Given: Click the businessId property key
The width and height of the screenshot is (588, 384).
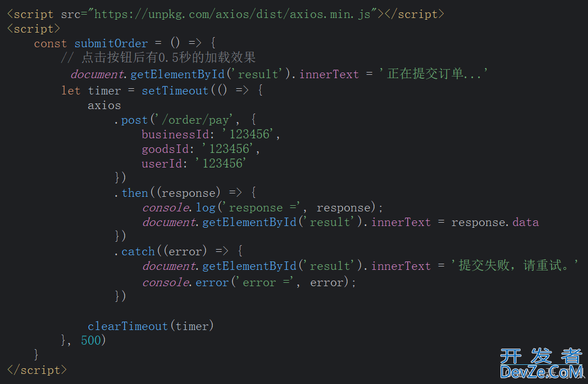Looking at the screenshot, I should pyautogui.click(x=175, y=134).
